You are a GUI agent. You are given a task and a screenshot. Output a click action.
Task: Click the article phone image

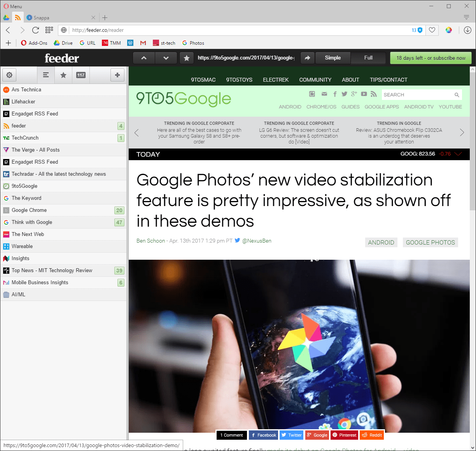tap(299, 346)
